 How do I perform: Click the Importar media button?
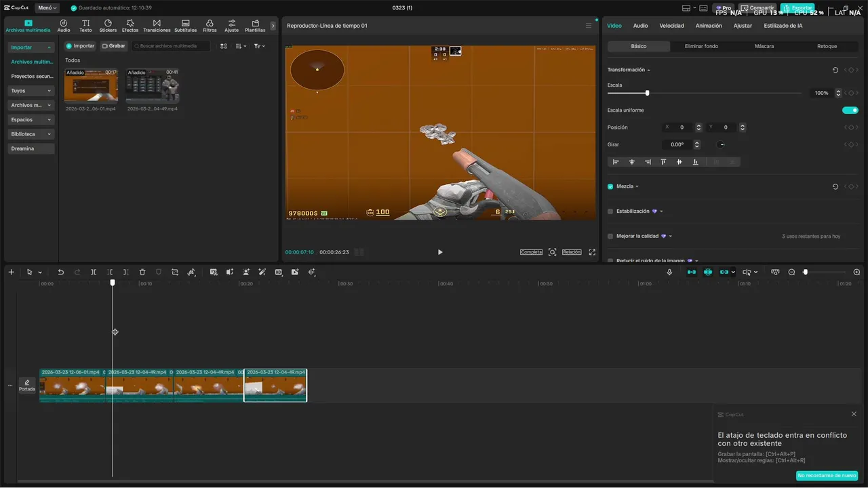click(80, 46)
